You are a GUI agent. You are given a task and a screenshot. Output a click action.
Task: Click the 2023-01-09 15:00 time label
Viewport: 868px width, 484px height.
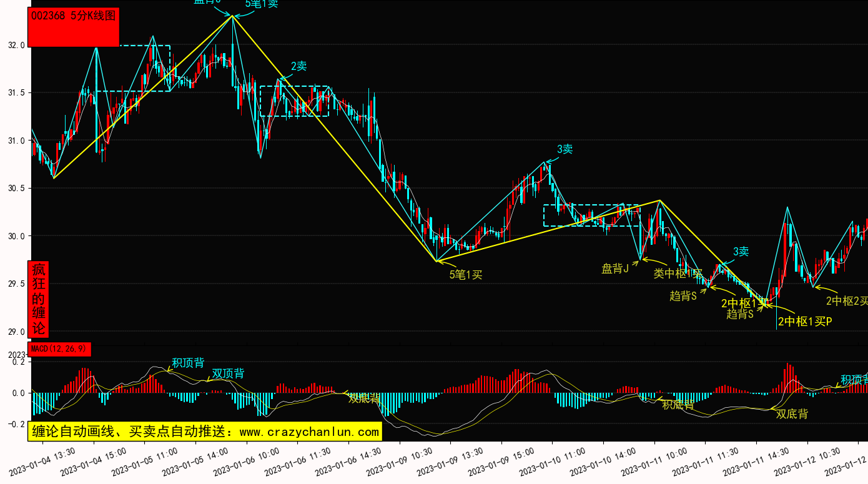[501, 462]
